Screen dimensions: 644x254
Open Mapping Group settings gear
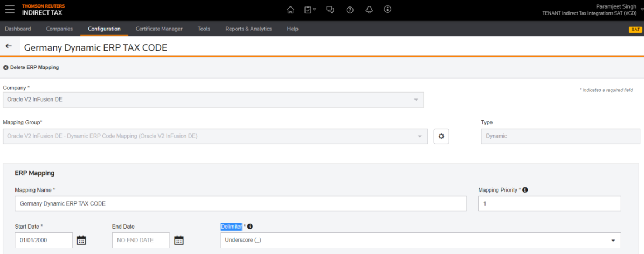(x=441, y=136)
